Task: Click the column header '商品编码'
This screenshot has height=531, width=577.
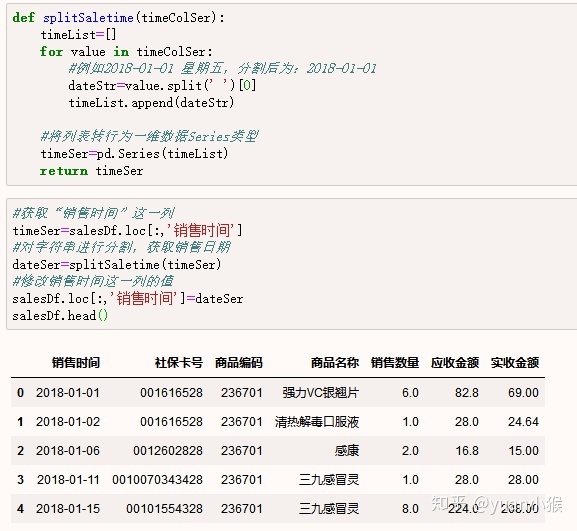Action: point(239,363)
